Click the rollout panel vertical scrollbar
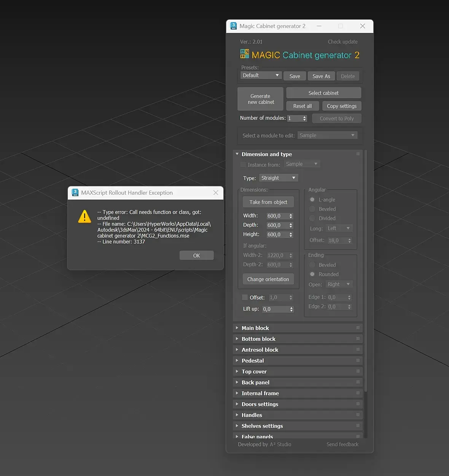 click(366, 271)
